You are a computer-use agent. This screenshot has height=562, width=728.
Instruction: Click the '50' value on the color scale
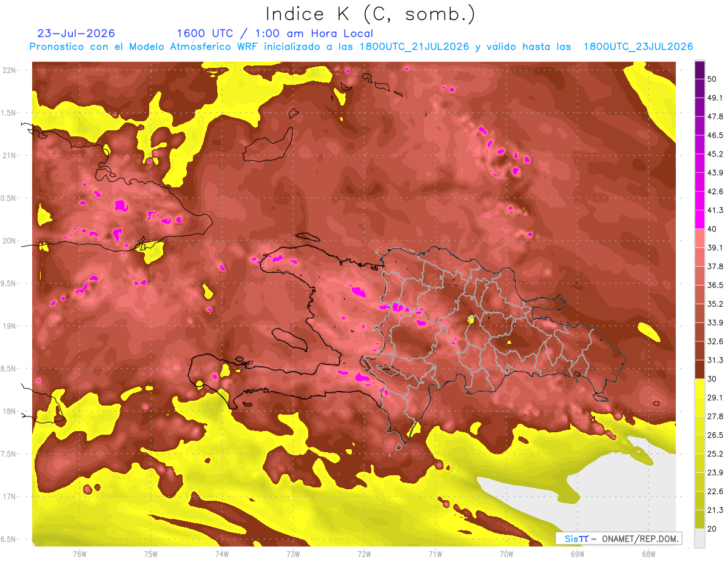coord(712,79)
